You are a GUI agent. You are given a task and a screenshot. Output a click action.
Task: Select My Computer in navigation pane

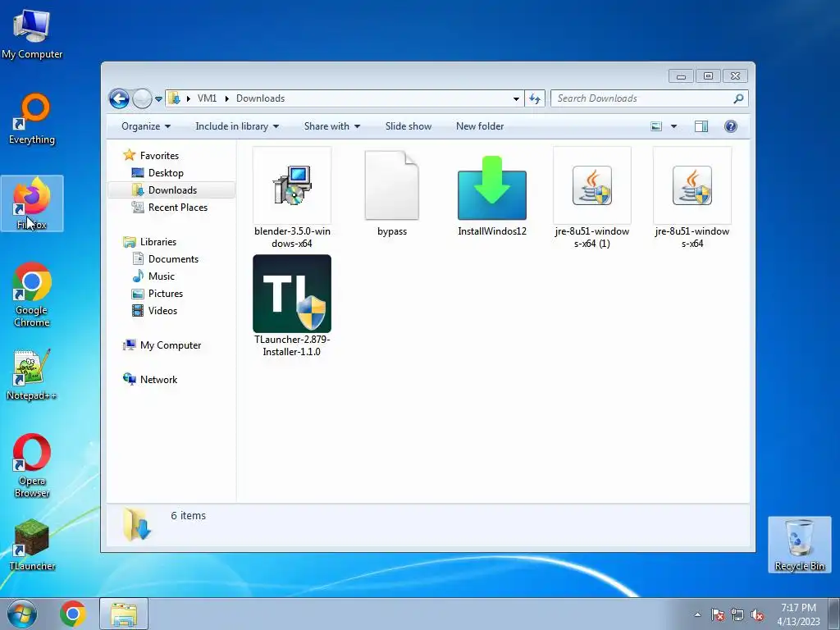click(171, 345)
